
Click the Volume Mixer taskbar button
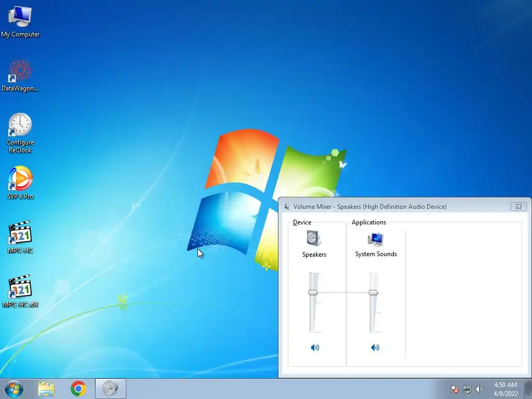[111, 389]
